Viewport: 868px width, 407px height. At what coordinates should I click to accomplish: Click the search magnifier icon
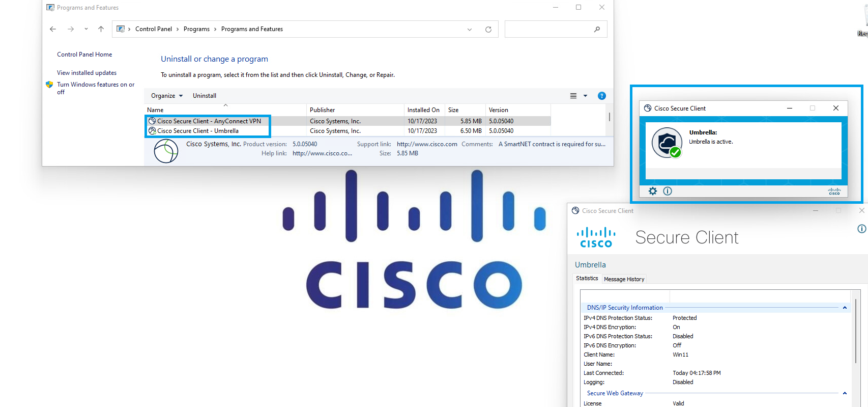[597, 29]
